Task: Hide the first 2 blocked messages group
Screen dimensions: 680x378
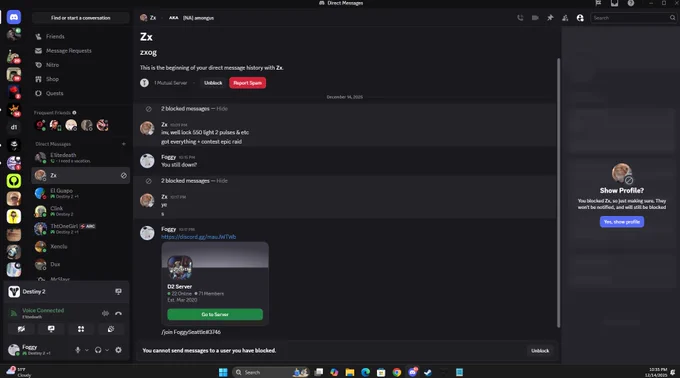Action: tap(222, 109)
